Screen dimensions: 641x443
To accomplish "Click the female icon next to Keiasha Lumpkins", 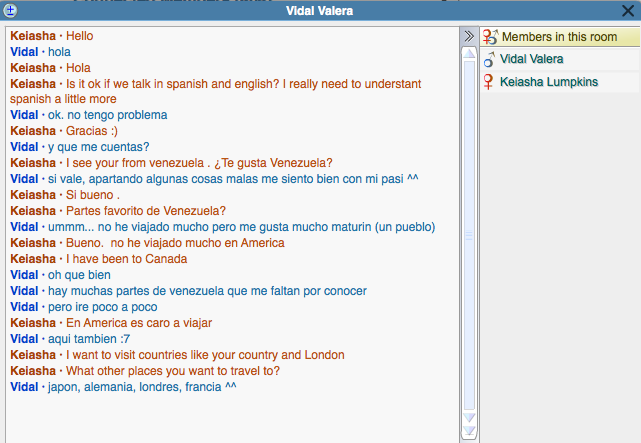I will point(489,82).
